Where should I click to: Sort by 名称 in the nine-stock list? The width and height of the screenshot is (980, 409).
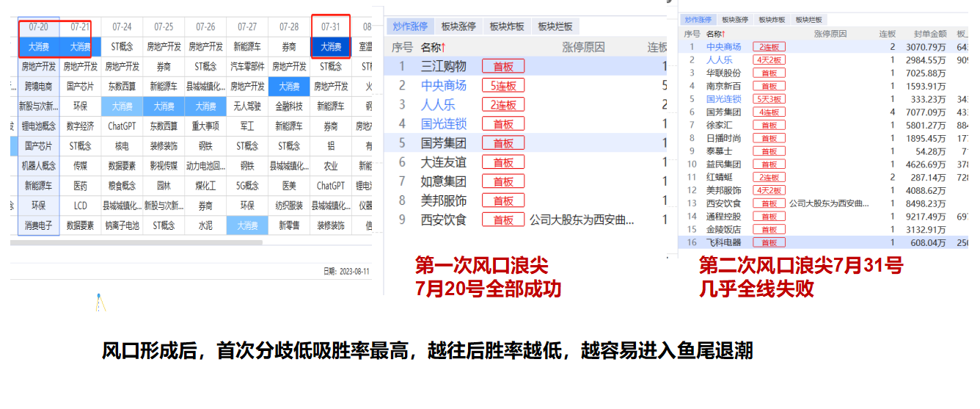tap(433, 47)
